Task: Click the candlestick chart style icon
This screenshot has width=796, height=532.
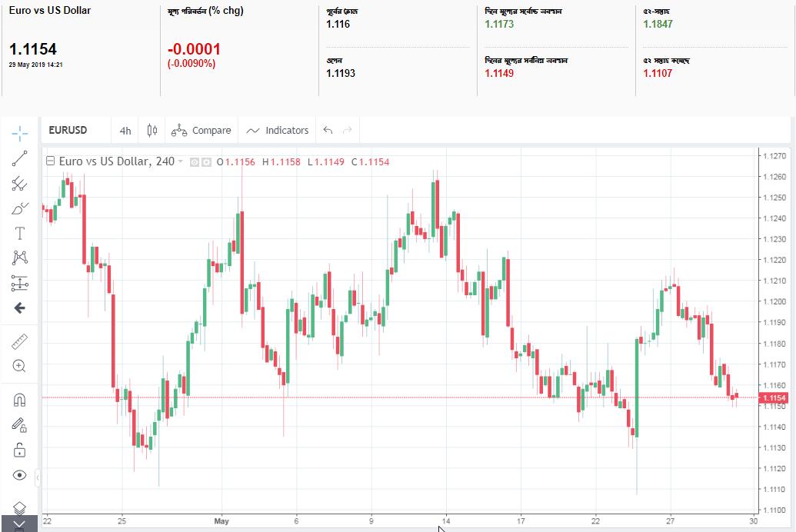Action: coord(152,131)
